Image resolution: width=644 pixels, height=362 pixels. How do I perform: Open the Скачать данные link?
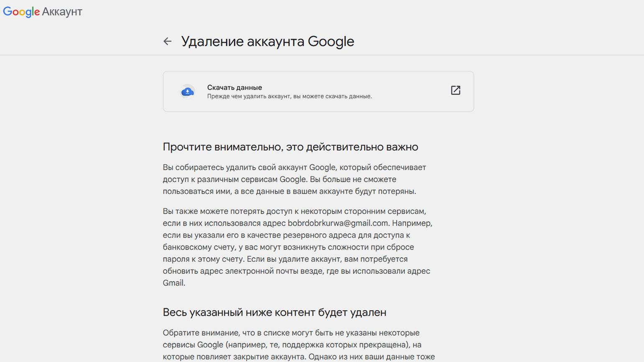[235, 87]
